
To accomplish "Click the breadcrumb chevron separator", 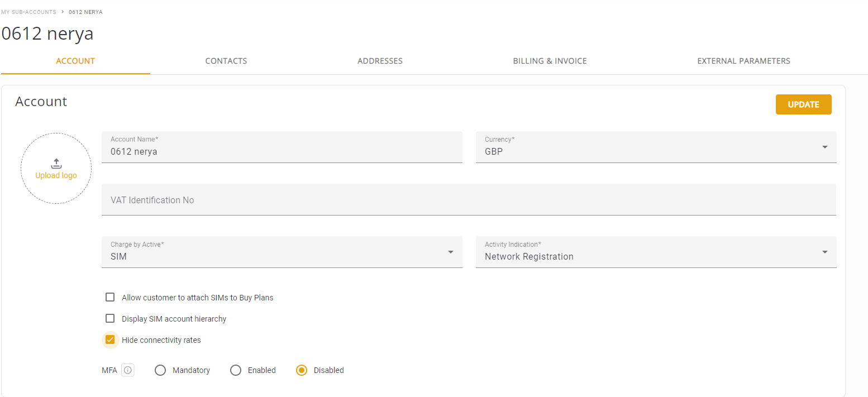I will [63, 12].
